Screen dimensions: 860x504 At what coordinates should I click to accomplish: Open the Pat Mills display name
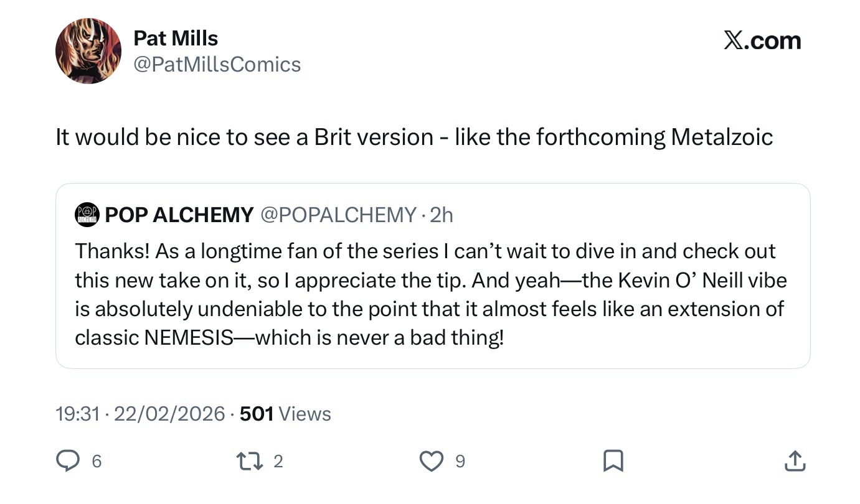tap(176, 39)
